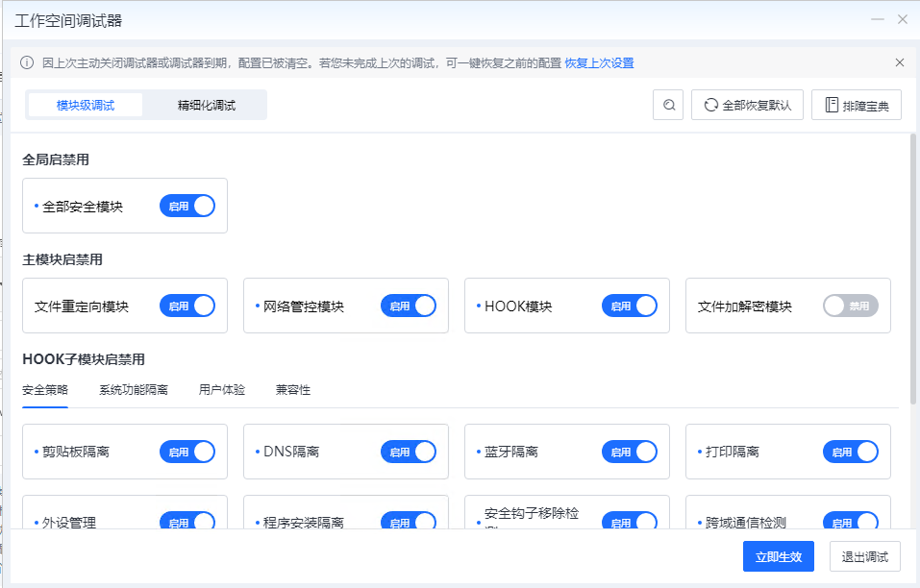Click 全部恢复默认 reset button
The image size is (920, 588).
pos(747,106)
